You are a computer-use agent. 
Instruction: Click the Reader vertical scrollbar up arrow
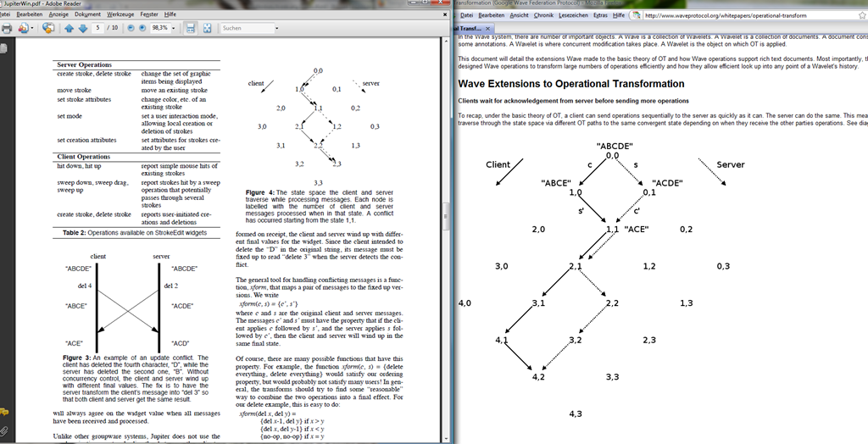click(446, 42)
